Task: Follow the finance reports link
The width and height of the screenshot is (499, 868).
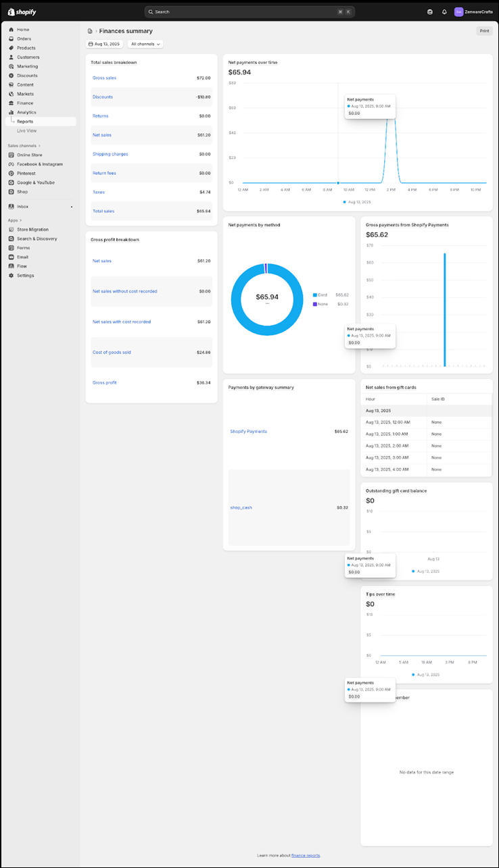Action: point(306,855)
